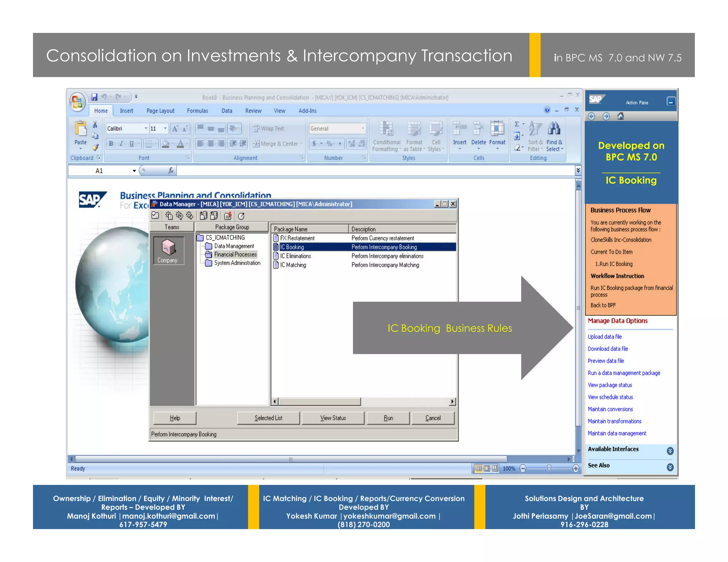Image resolution: width=728 pixels, height=562 pixels.
Task: Click Cancel in the Data Manager dialog
Action: (433, 418)
